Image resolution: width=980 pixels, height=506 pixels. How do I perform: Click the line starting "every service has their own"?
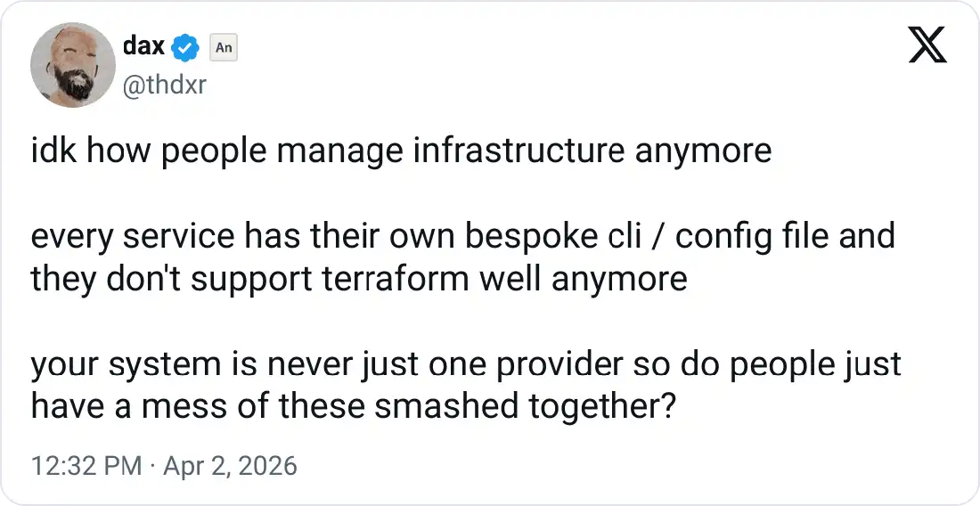pyautogui.click(x=462, y=238)
